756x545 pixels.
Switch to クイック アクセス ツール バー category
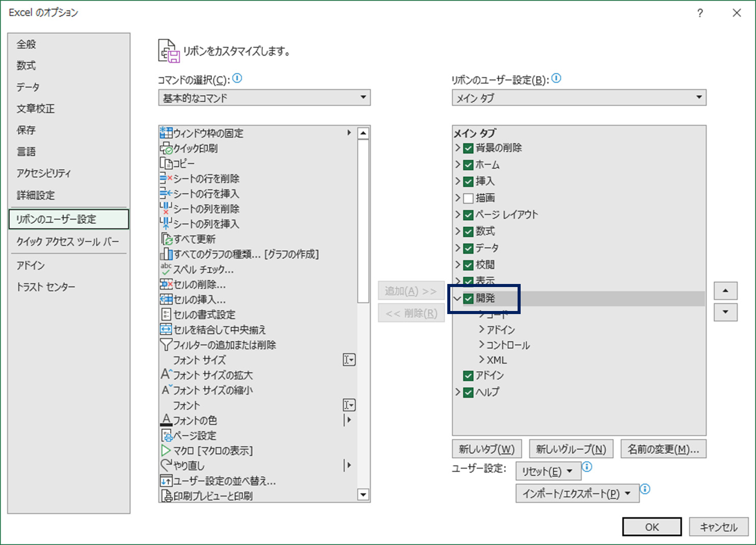click(x=67, y=242)
